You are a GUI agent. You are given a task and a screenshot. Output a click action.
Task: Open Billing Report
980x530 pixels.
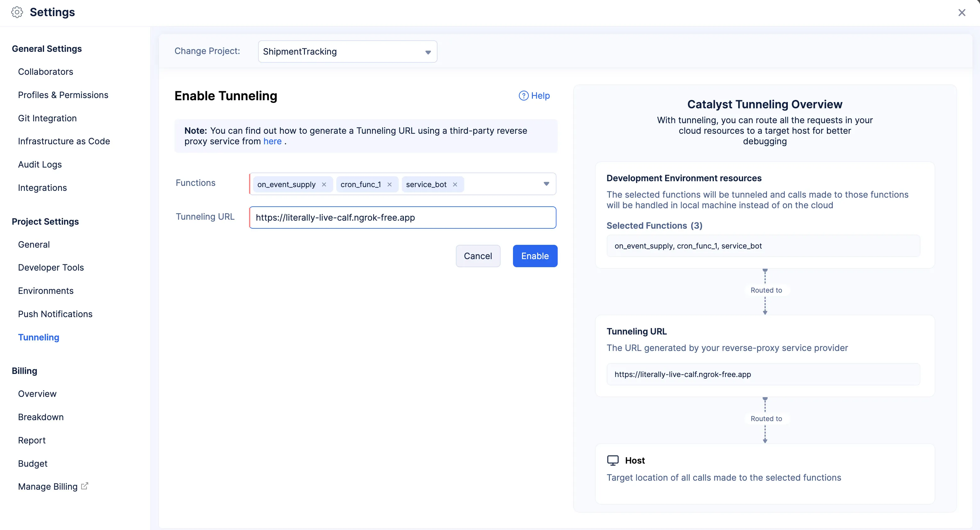pos(32,440)
